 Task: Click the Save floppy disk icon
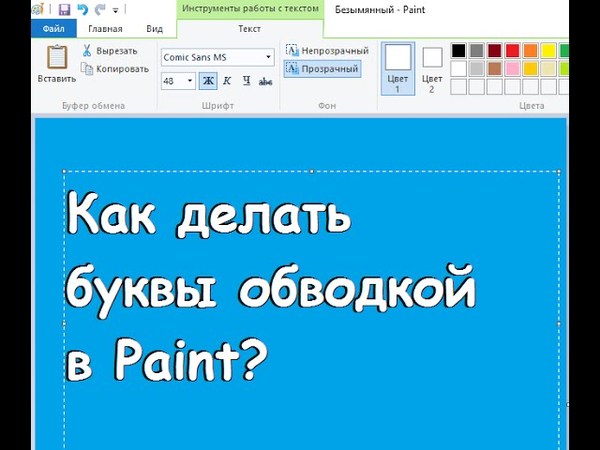64,9
